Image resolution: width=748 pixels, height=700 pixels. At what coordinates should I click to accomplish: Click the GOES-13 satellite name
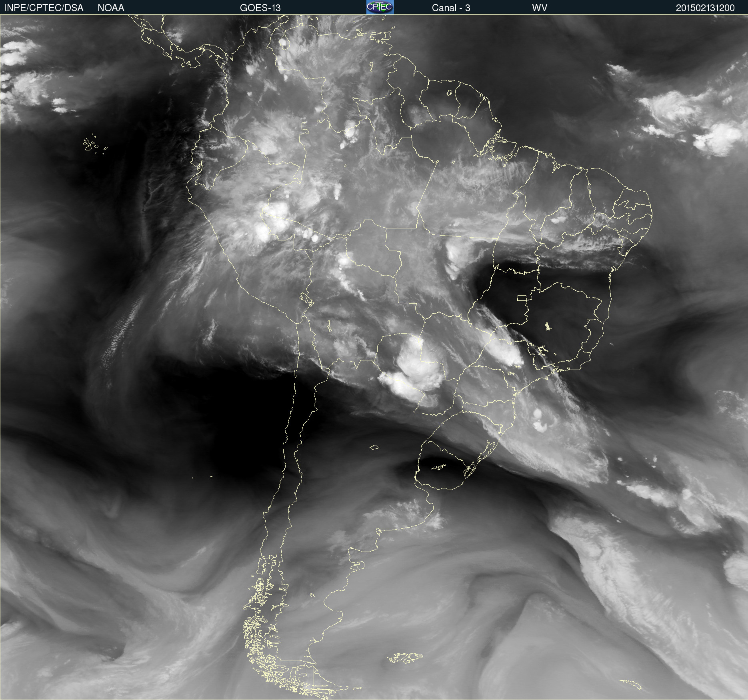pos(260,8)
